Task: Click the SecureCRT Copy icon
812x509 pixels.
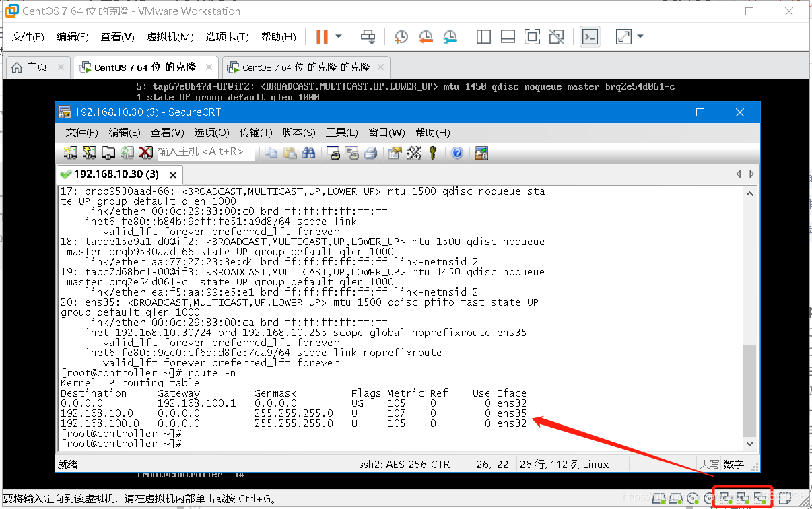Action: pos(271,153)
